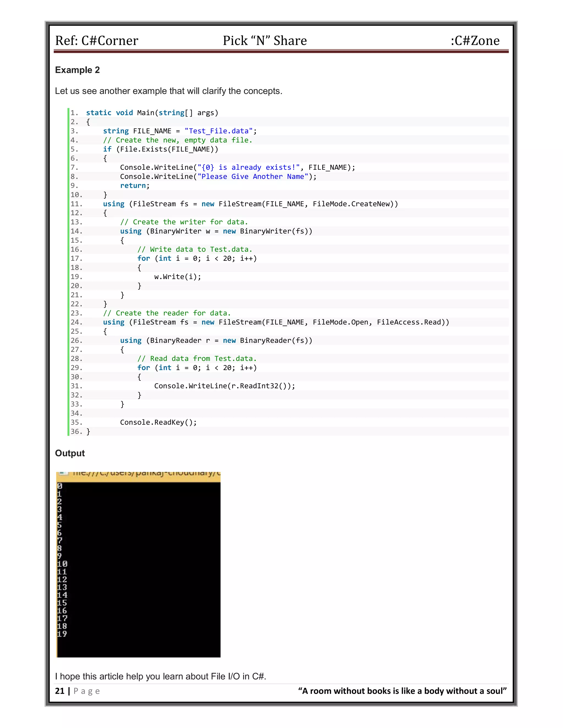Click the 'Console.ReadKey();' statement
Screen dimensions: 563x728
click(158, 422)
